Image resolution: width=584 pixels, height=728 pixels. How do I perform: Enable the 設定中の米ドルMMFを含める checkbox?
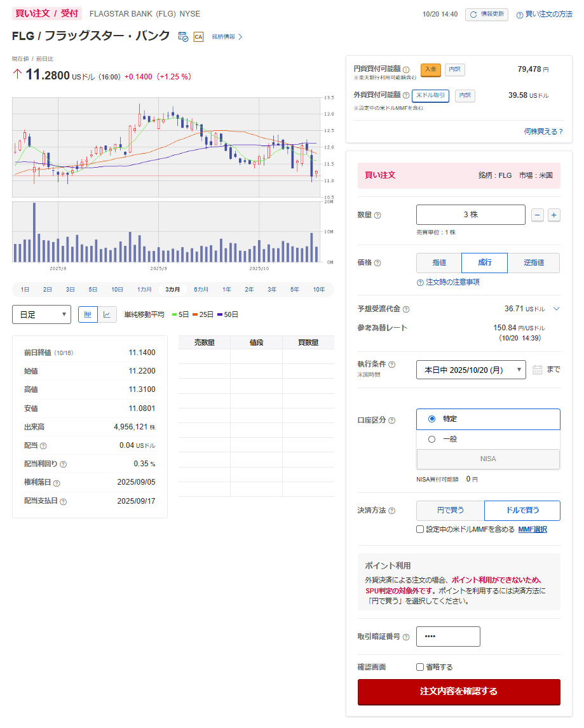tap(420, 529)
